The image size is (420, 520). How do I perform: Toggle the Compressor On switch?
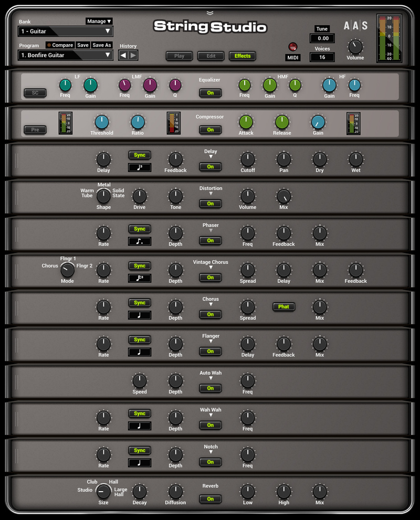[x=211, y=130]
